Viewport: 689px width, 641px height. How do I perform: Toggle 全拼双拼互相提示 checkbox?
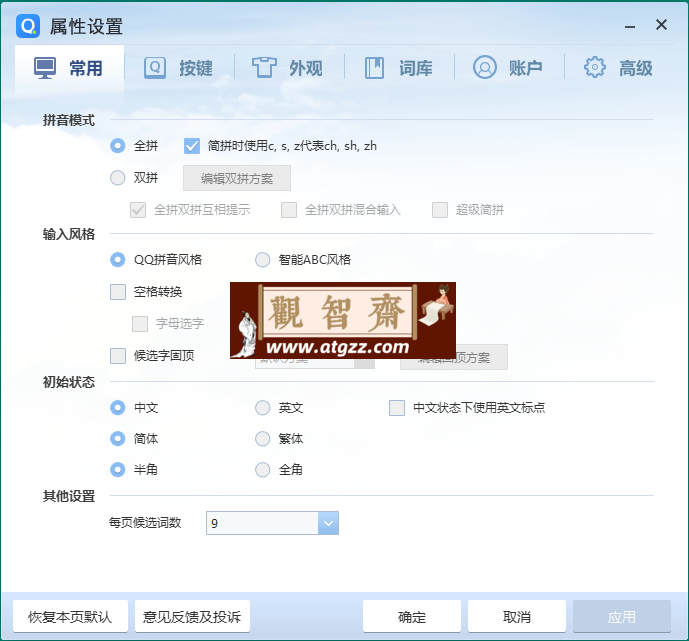click(x=138, y=210)
